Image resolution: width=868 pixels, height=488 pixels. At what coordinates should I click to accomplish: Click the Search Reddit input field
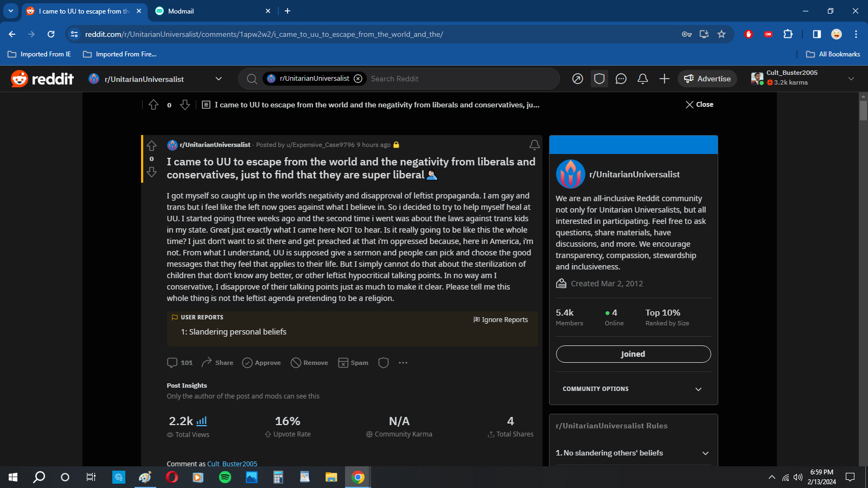(461, 79)
